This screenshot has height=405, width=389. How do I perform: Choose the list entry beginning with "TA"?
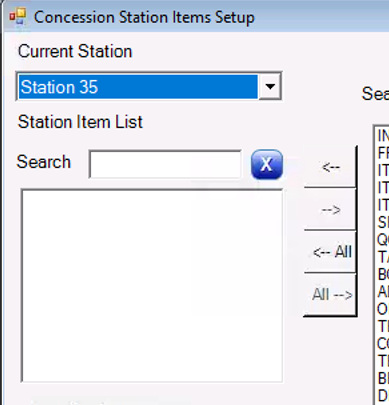pos(383,257)
